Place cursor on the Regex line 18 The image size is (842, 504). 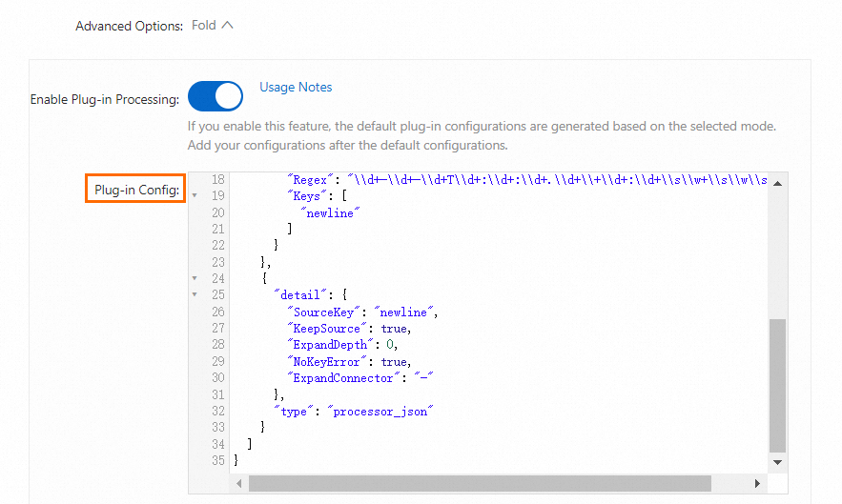click(526, 180)
